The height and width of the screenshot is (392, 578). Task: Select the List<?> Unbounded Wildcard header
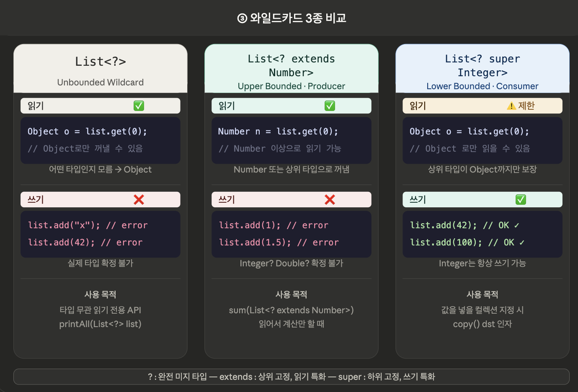click(101, 69)
